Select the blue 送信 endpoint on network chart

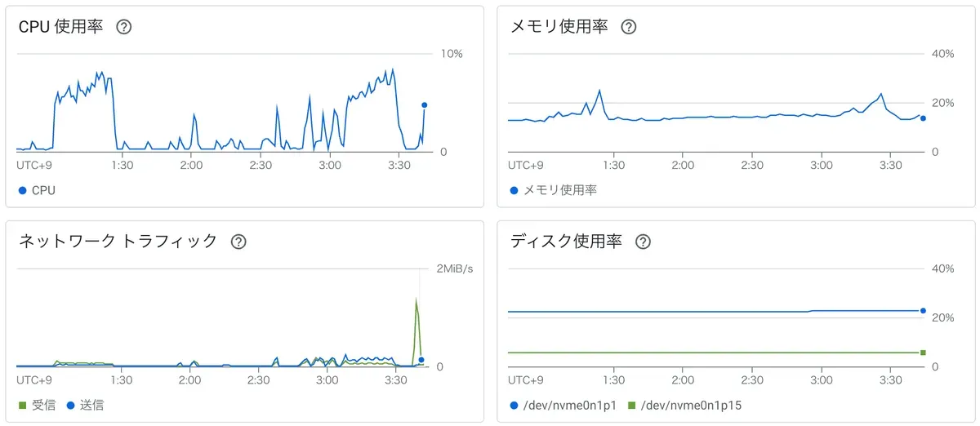coord(421,360)
